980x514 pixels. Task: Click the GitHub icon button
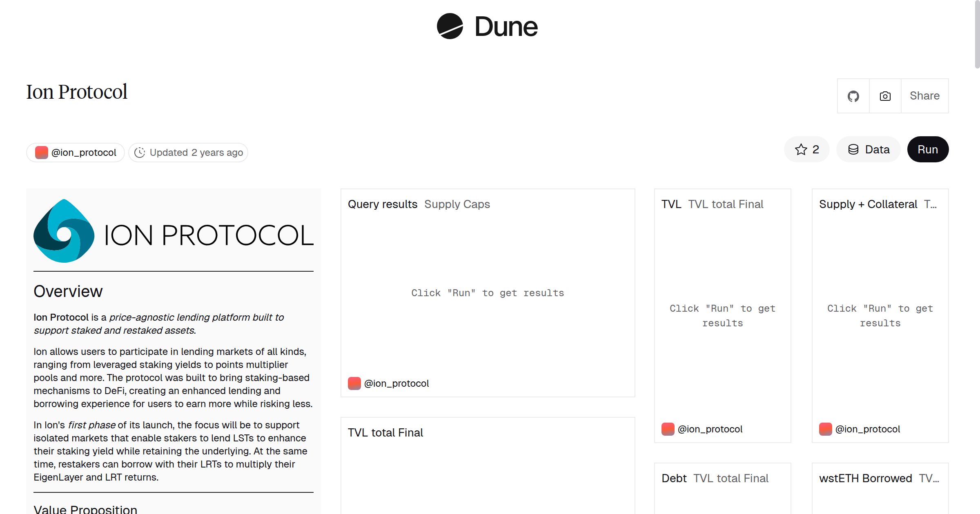tap(853, 96)
